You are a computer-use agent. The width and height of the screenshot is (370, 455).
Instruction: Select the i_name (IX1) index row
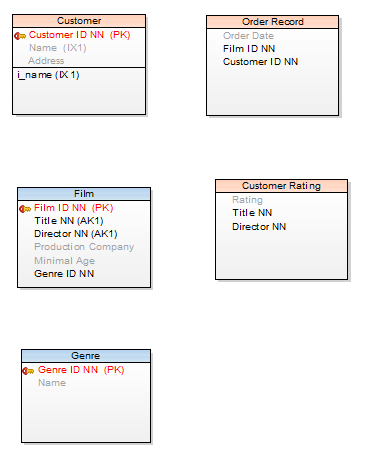pyautogui.click(x=48, y=75)
